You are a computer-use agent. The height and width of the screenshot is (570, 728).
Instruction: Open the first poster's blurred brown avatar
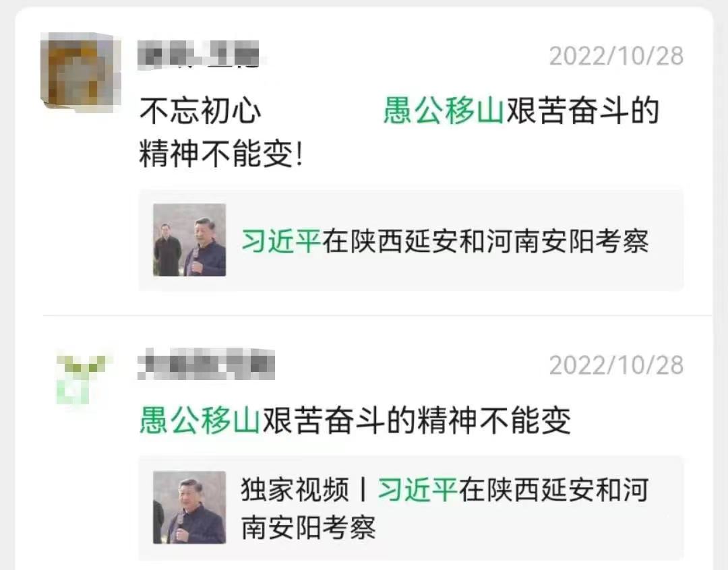(81, 73)
